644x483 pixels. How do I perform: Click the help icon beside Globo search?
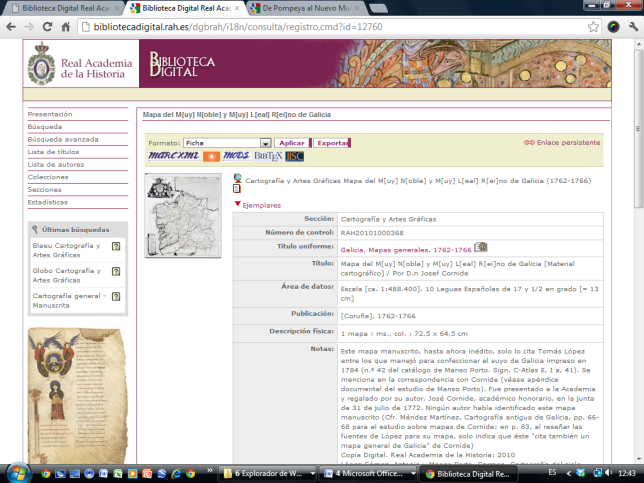[x=116, y=271]
